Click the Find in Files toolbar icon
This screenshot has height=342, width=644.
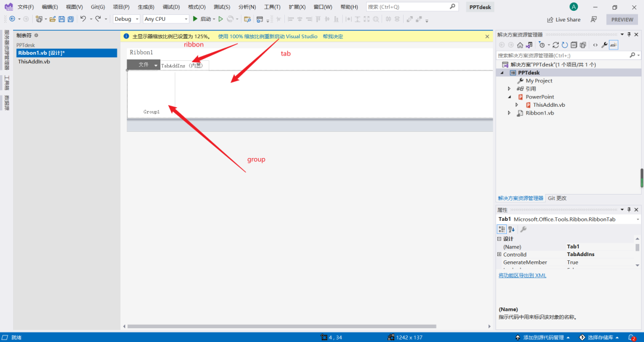click(x=247, y=19)
